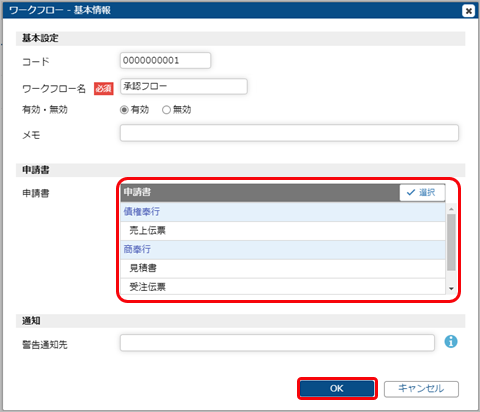The height and width of the screenshot is (412, 480).
Task: Choose 受注伝票 from the list
Action: pos(283,286)
